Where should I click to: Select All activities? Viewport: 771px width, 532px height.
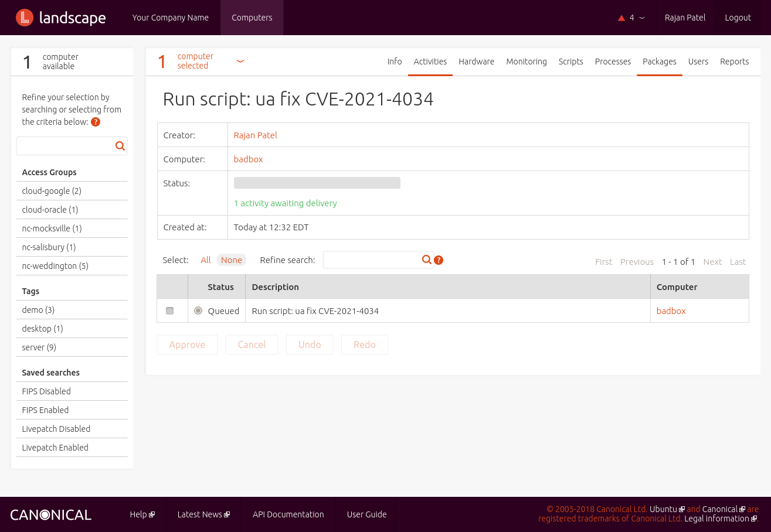tap(206, 260)
